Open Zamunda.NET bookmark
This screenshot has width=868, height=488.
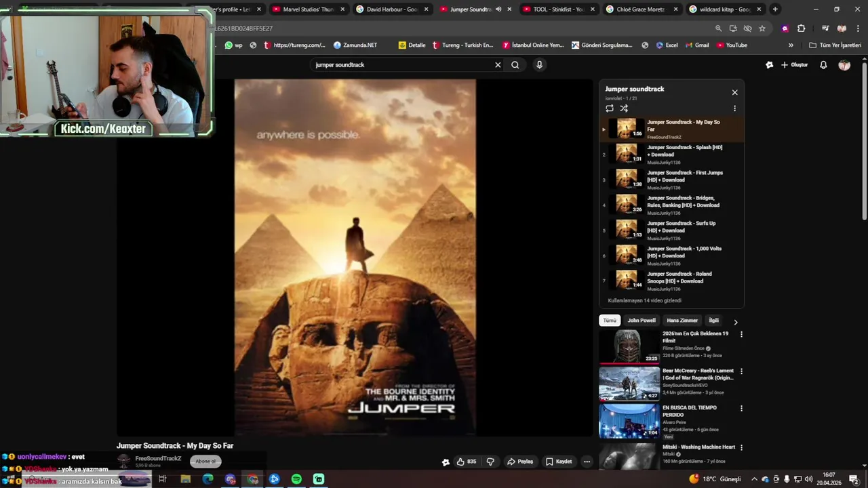(355, 45)
